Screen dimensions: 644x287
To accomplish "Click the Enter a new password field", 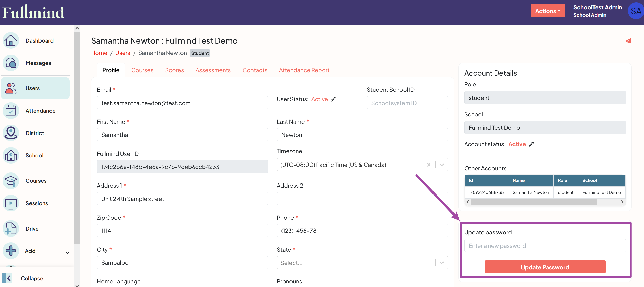I will click(x=545, y=245).
